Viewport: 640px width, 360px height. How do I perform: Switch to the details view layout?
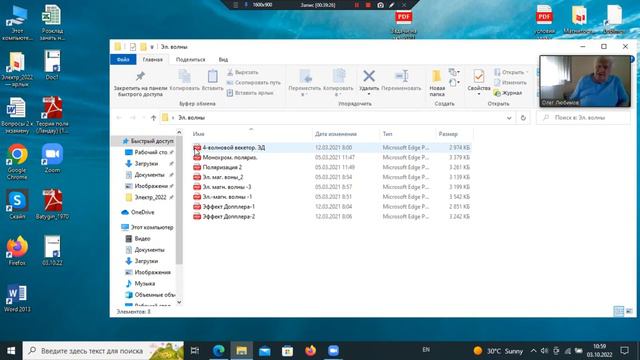click(x=619, y=311)
